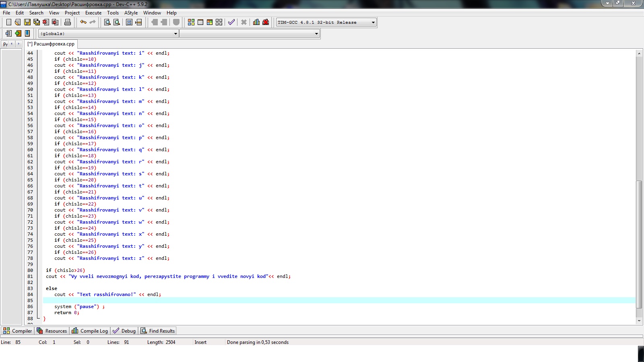Click the Run icon showing a window
The image size is (644, 362).
(x=200, y=22)
